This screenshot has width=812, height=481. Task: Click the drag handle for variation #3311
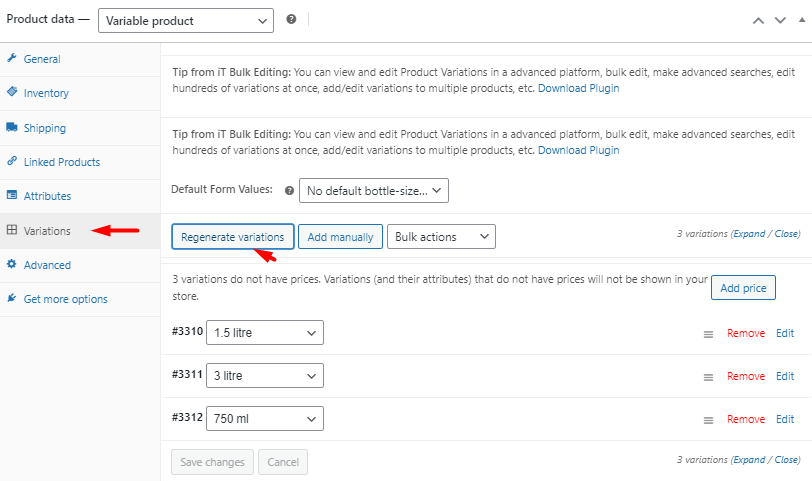click(x=708, y=377)
